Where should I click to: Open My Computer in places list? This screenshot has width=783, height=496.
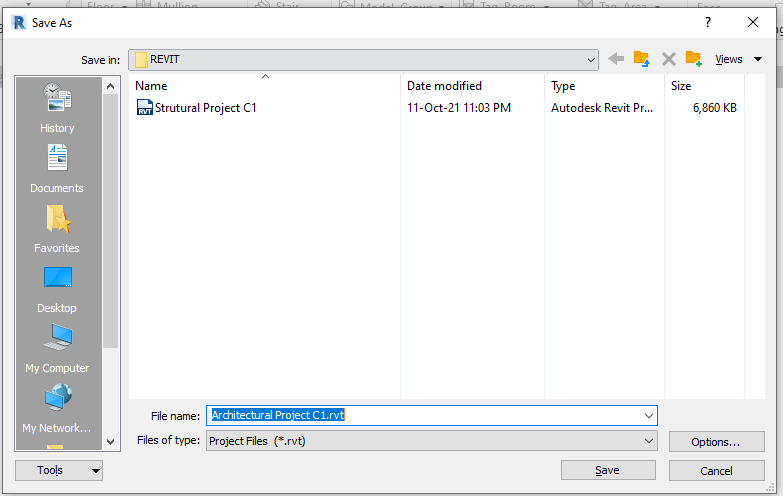tap(57, 348)
